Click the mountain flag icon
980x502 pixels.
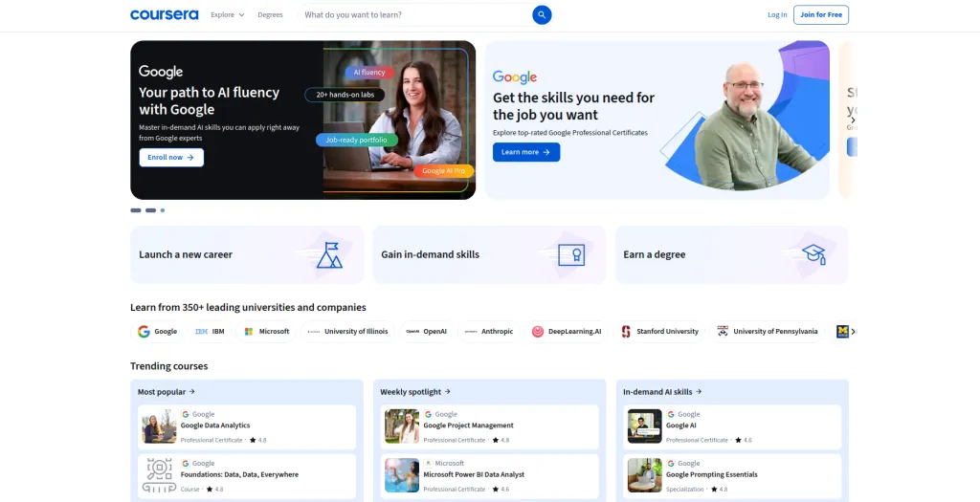pyautogui.click(x=329, y=254)
